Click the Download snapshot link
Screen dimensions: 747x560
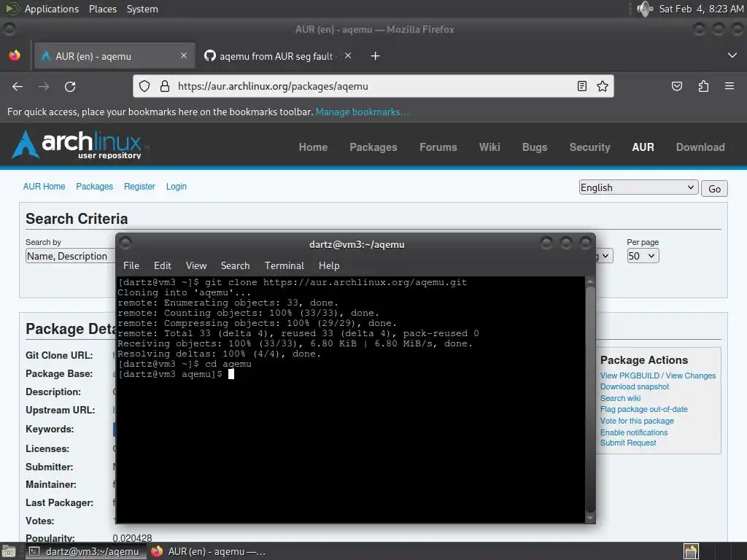[x=635, y=386]
